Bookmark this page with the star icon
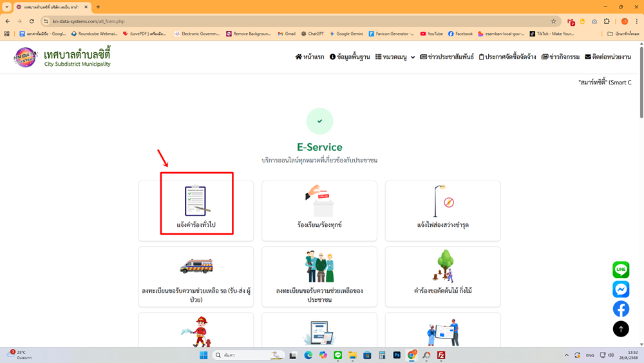644x363 pixels. tap(553, 21)
